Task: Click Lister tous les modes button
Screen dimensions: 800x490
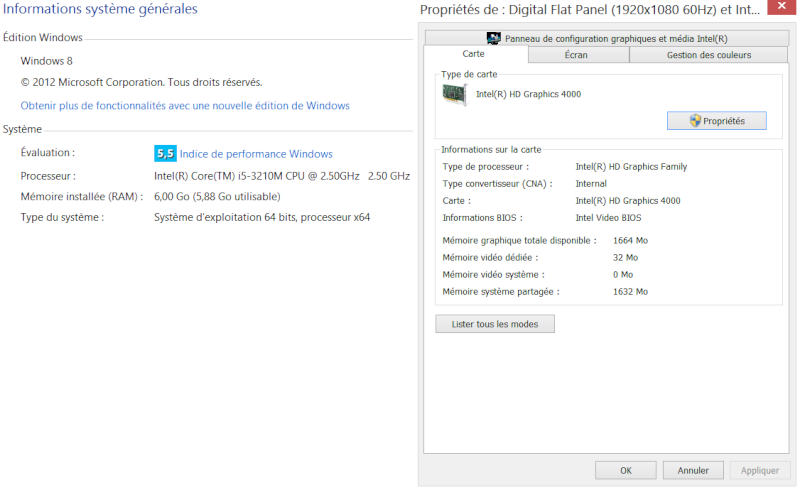Action: (494, 324)
